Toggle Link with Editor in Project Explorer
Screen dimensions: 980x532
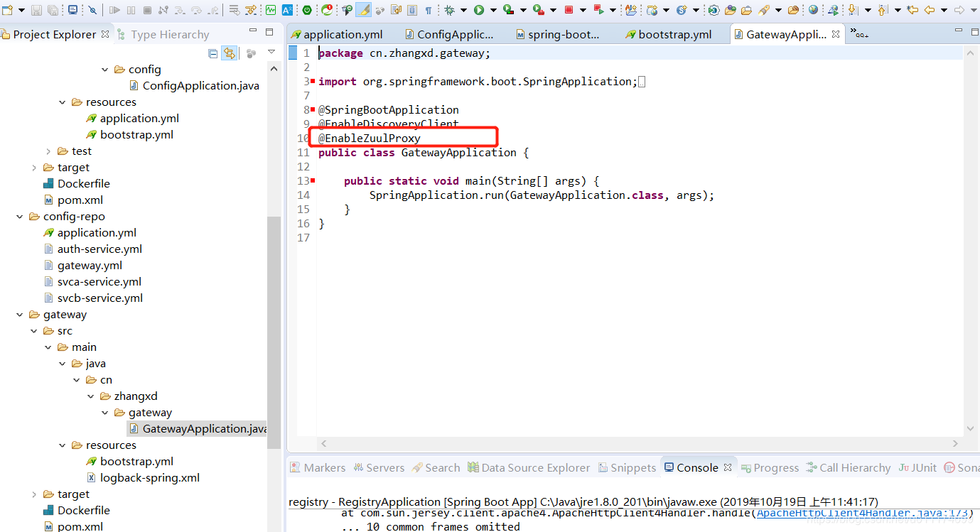click(229, 53)
